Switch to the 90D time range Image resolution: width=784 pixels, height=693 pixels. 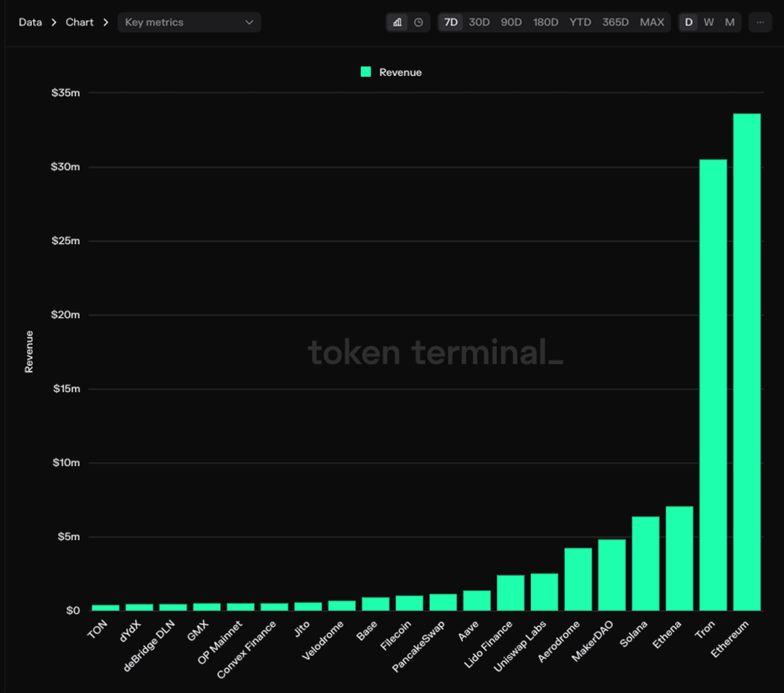click(x=511, y=22)
